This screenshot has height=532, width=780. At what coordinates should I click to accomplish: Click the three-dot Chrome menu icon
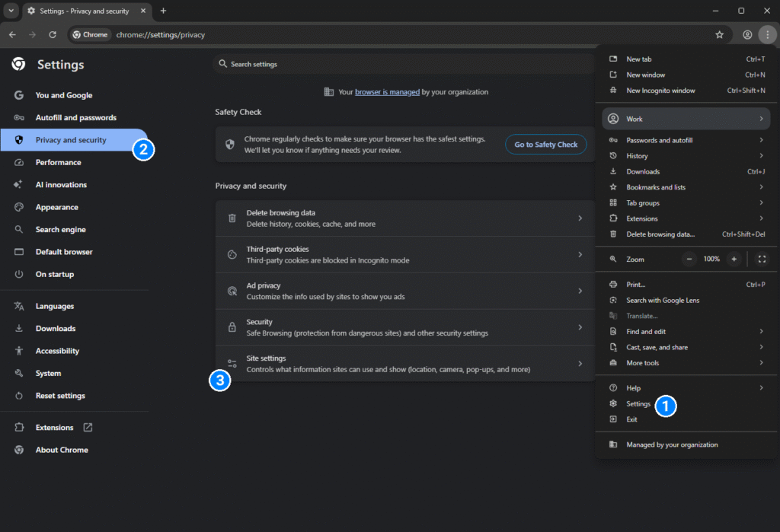coord(766,35)
